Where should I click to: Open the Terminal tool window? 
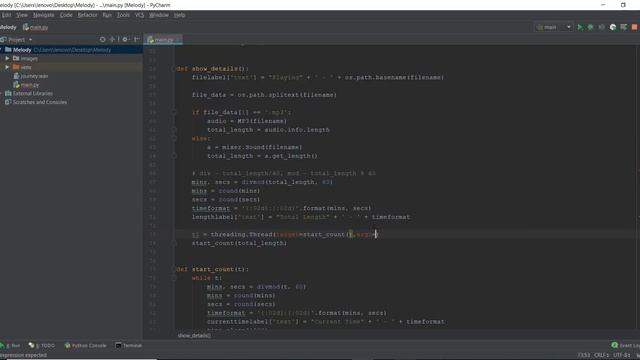(129, 346)
